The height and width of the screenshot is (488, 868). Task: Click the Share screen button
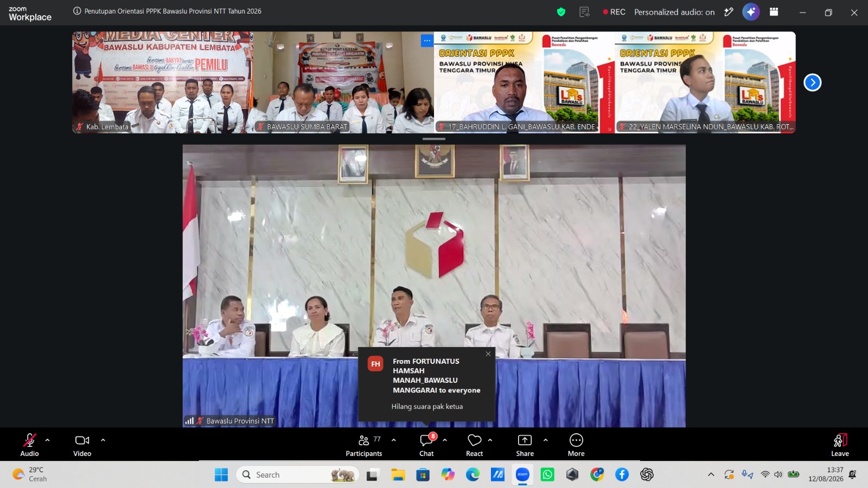point(525,445)
